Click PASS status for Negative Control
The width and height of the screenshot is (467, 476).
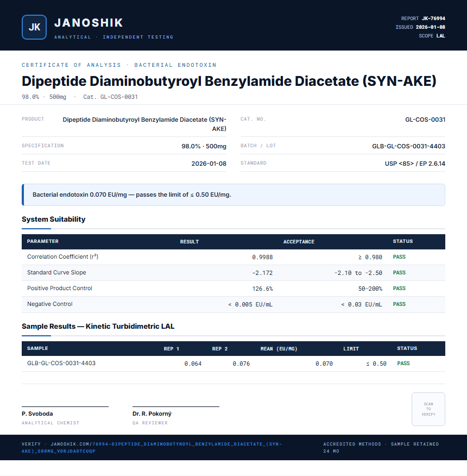click(399, 304)
